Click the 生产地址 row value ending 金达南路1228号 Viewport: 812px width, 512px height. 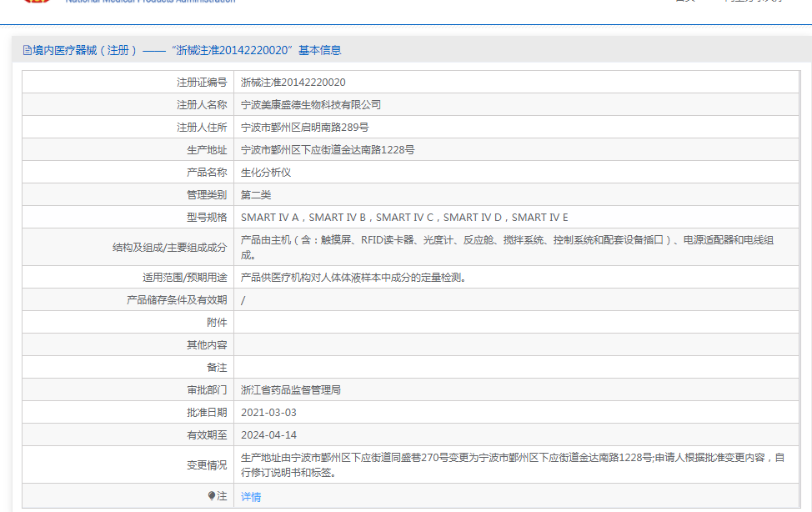[328, 150]
